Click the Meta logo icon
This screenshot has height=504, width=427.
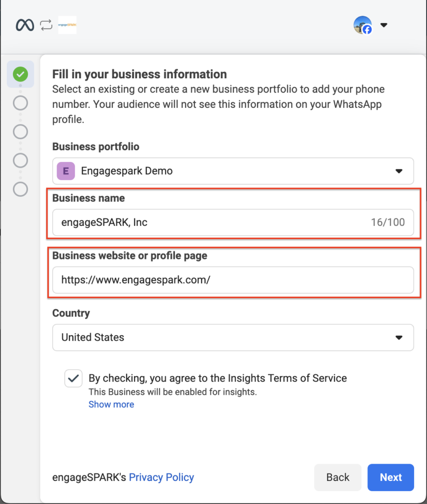pyautogui.click(x=25, y=25)
